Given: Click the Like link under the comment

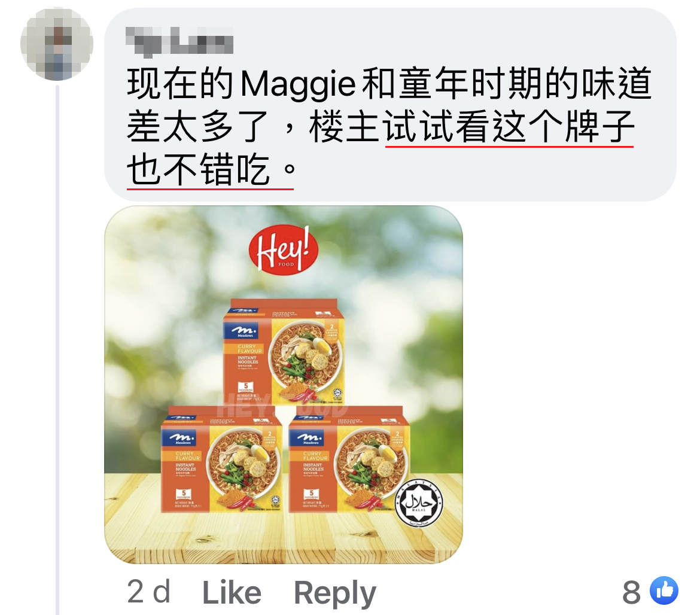Looking at the screenshot, I should click(232, 592).
